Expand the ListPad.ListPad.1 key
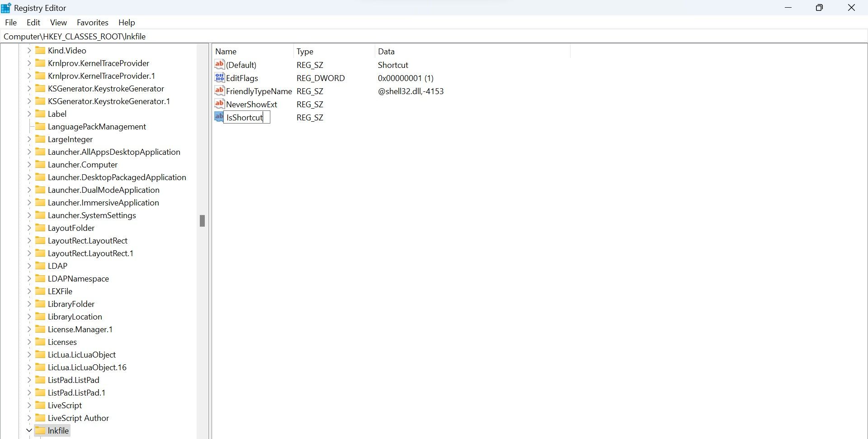Viewport: 868px width, 439px height. (29, 392)
